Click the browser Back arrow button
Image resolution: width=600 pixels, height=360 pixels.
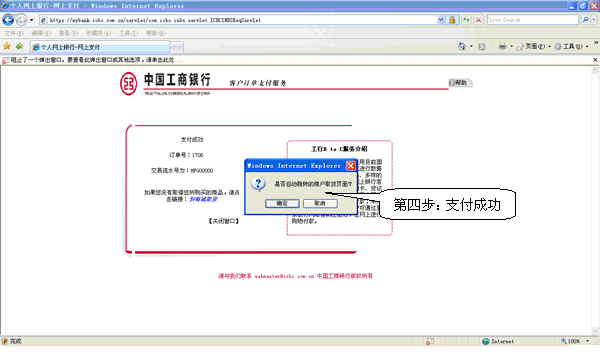tap(8, 20)
